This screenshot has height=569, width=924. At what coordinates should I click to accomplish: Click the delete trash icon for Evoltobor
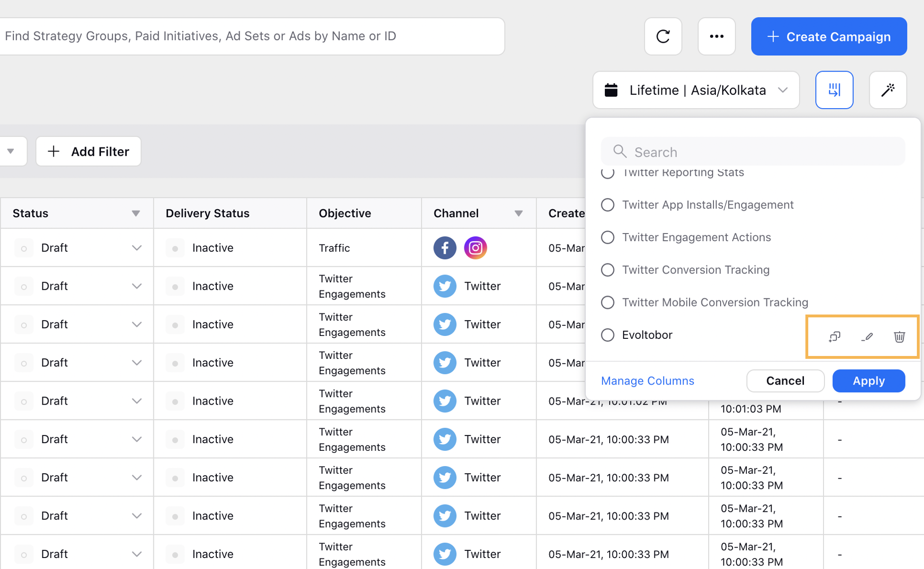click(899, 336)
